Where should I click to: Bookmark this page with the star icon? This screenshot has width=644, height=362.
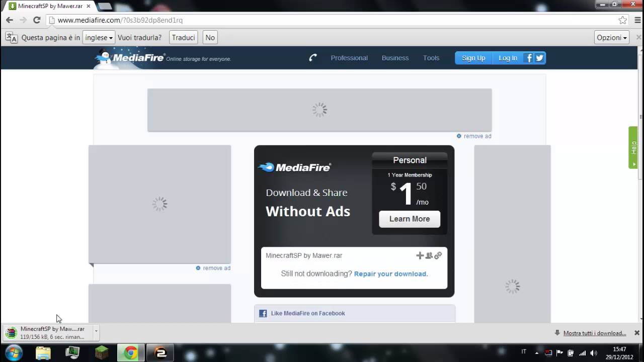click(x=623, y=20)
